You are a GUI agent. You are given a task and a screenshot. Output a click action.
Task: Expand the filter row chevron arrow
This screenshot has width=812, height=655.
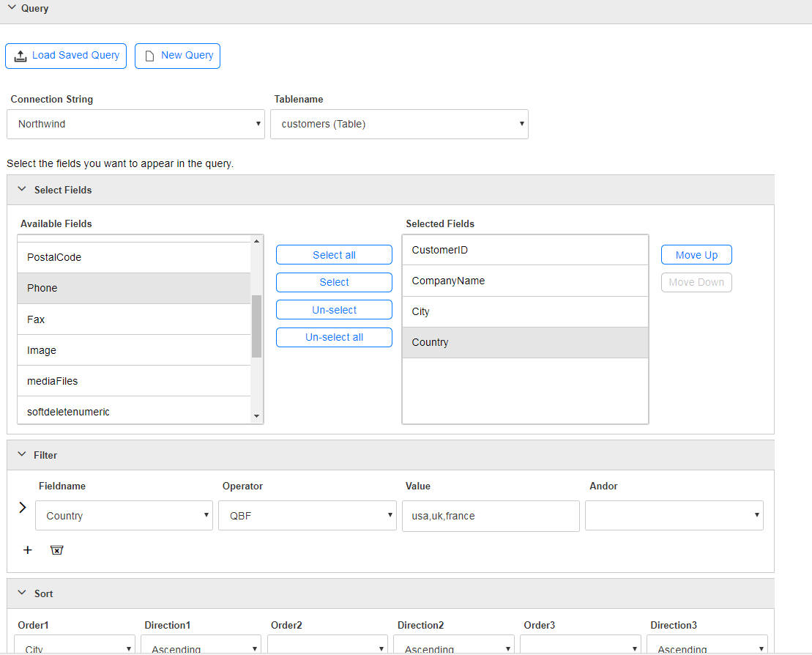pyautogui.click(x=22, y=507)
